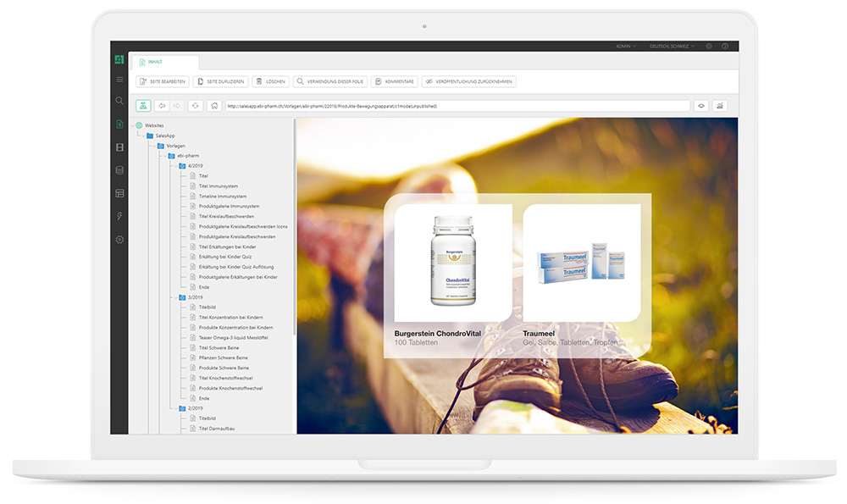Click the LÖSCHEN button
The image size is (847, 504).
pyautogui.click(x=271, y=81)
